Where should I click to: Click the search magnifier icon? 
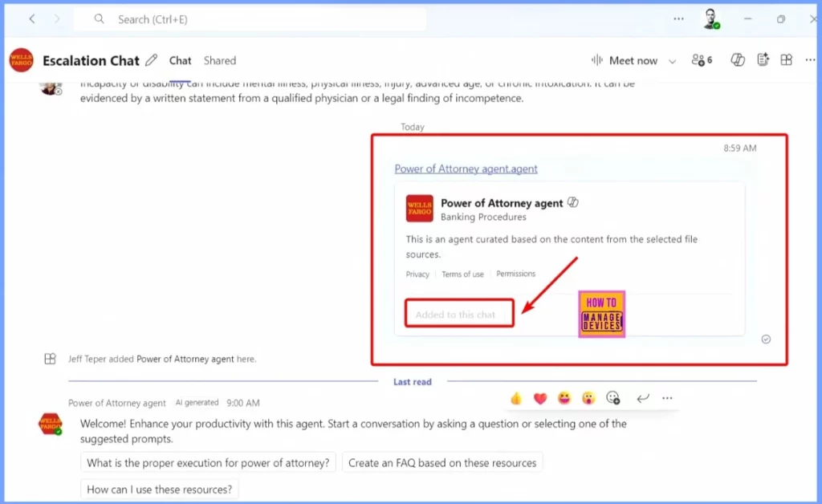click(99, 19)
